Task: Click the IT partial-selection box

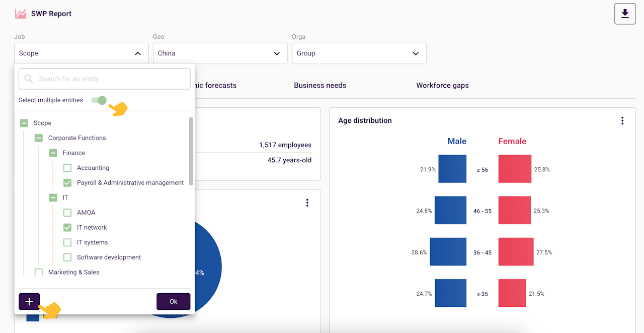Action: pyautogui.click(x=53, y=197)
